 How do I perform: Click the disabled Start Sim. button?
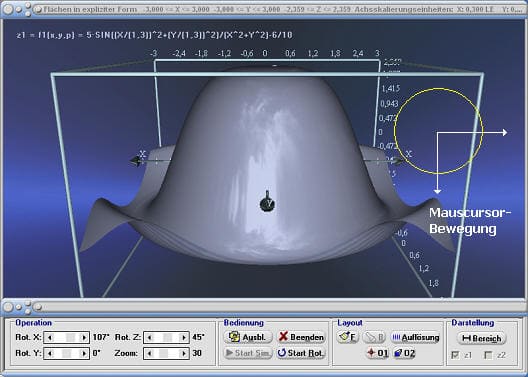pos(248,353)
